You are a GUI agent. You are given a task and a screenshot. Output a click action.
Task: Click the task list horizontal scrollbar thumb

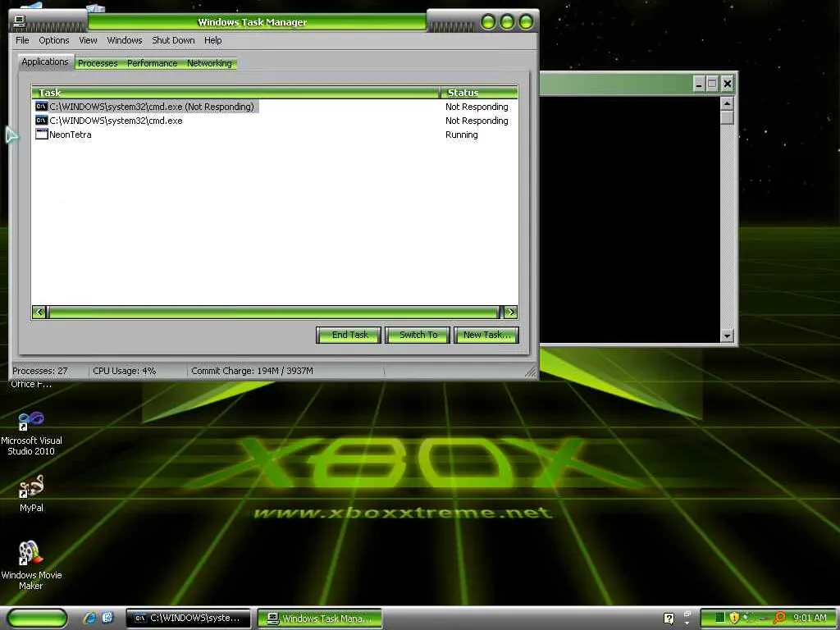coord(274,312)
